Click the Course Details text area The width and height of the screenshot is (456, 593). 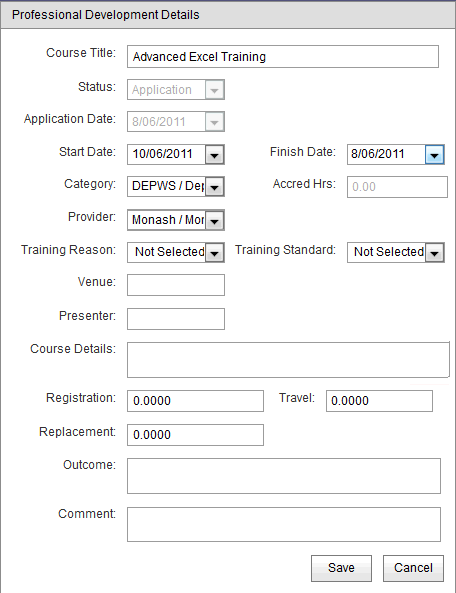tap(288, 360)
